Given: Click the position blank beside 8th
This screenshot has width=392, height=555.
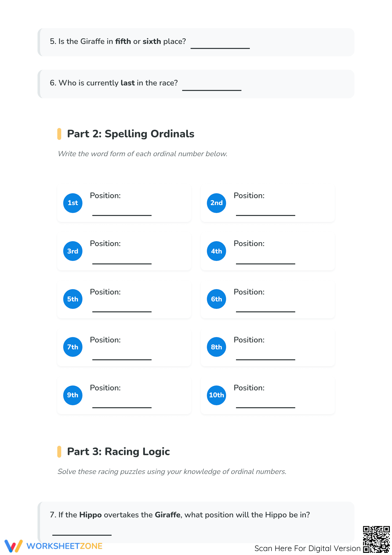Looking at the screenshot, I should click(x=265, y=359).
